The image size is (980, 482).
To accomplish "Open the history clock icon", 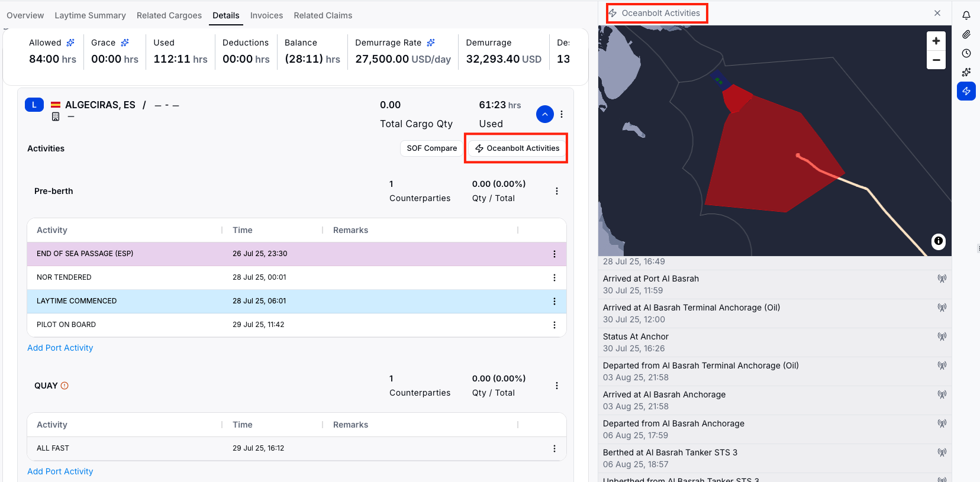I will [966, 53].
